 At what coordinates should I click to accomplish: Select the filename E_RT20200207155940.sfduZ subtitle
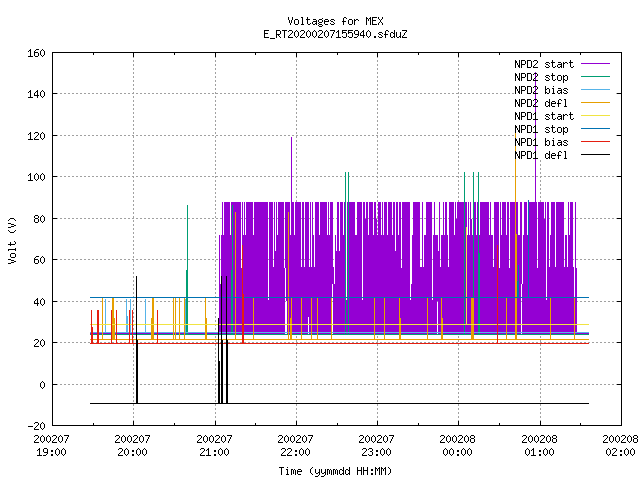pyautogui.click(x=335, y=34)
